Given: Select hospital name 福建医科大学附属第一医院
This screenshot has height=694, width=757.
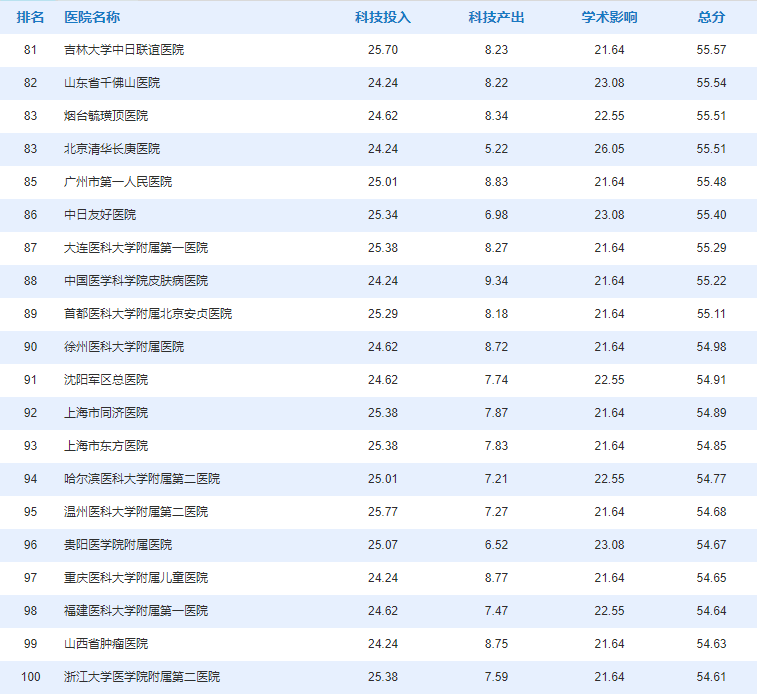Looking at the screenshot, I should point(136,611).
